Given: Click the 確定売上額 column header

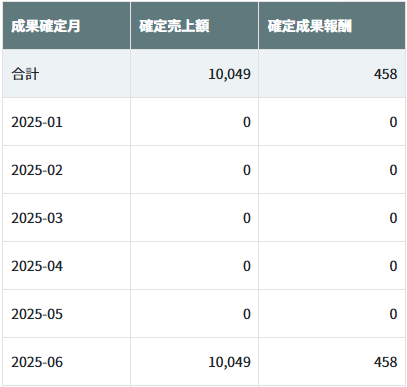Looking at the screenshot, I should [195, 26].
